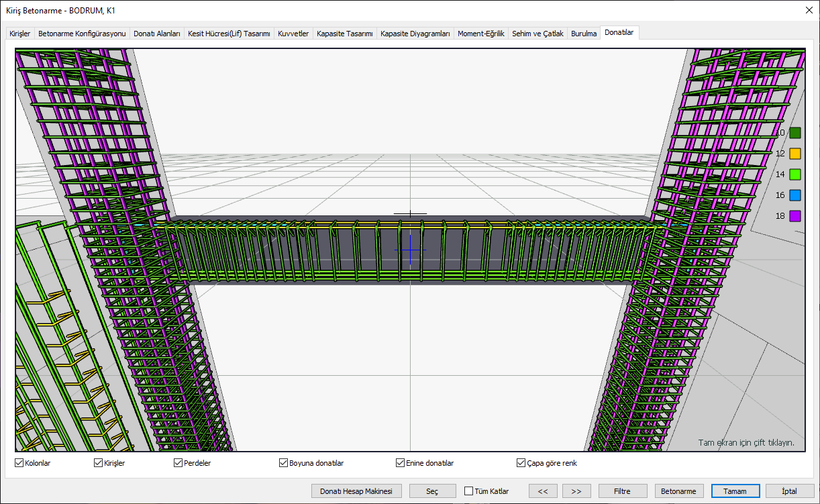The image size is (820, 504).
Task: Open the Betonarme Konfigürasyonu tab
Action: (82, 34)
